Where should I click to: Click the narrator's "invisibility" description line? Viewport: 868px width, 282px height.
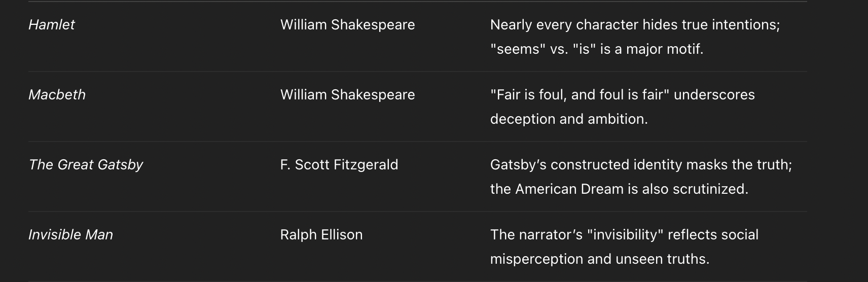[x=624, y=234]
